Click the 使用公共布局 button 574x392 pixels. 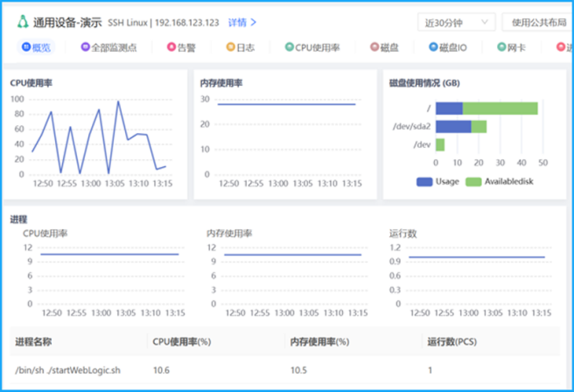coord(537,23)
